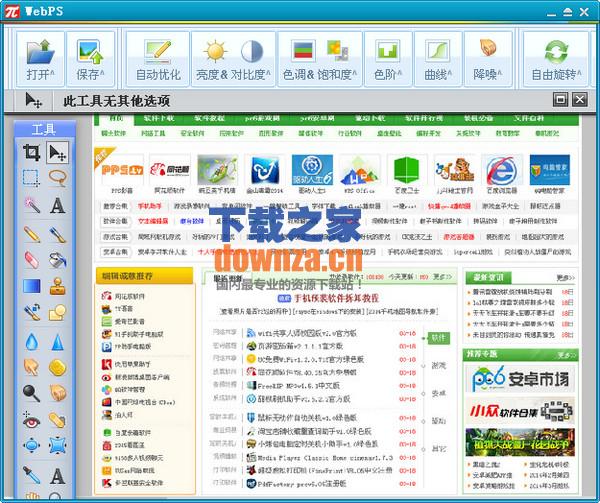
Task: Click the green 软件 side tab
Action: [x=439, y=338]
